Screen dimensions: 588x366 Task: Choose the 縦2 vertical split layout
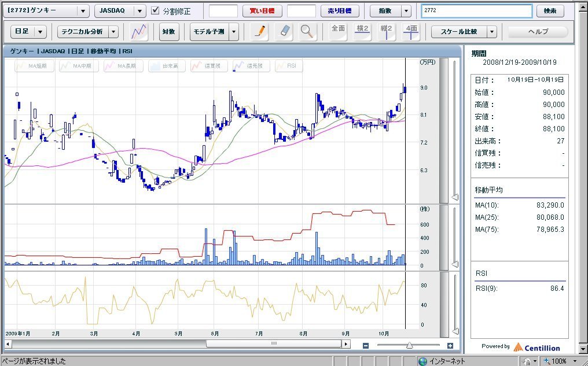(387, 32)
